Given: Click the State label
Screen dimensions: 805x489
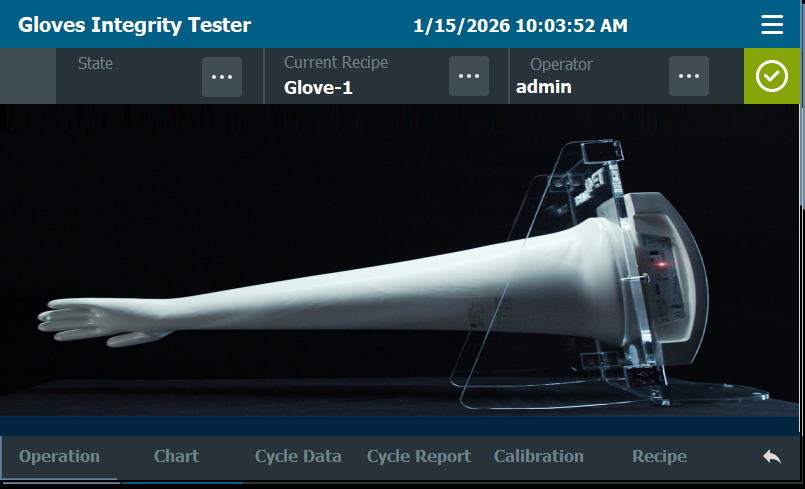Looking at the screenshot, I should click(x=95, y=63).
